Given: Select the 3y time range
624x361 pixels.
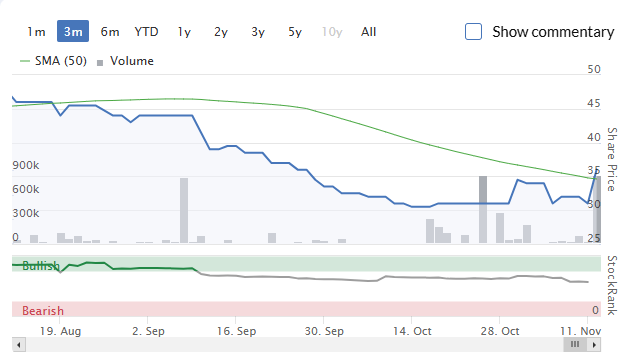Looking at the screenshot, I should tap(258, 31).
